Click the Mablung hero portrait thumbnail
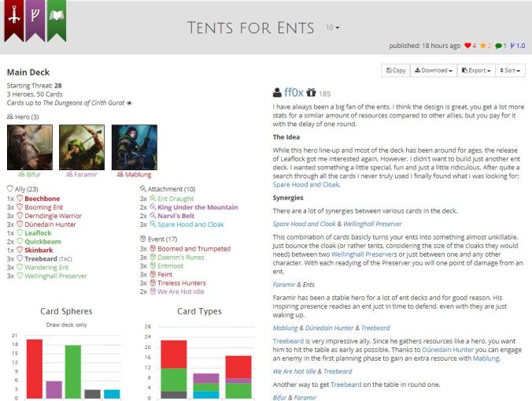 135,147
